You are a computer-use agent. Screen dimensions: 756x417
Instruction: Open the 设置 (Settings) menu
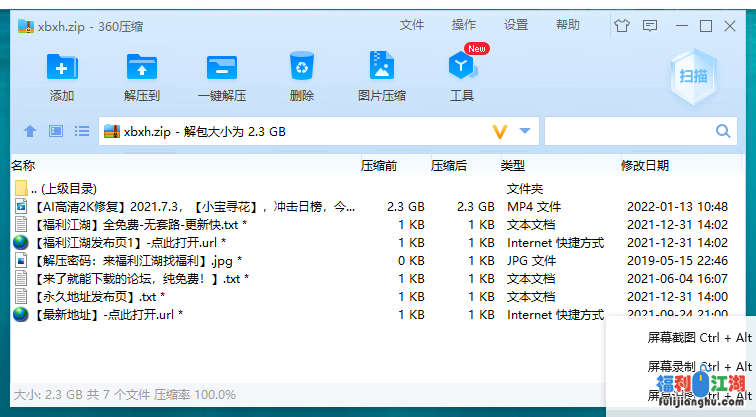[x=516, y=25]
